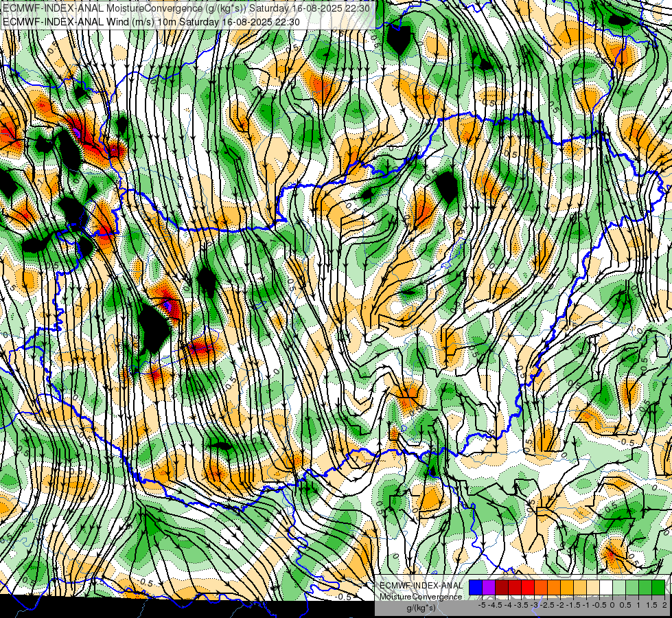This screenshot has height=618, width=672.
Task: Click the legend's -2.5 tick label
Action: click(547, 605)
